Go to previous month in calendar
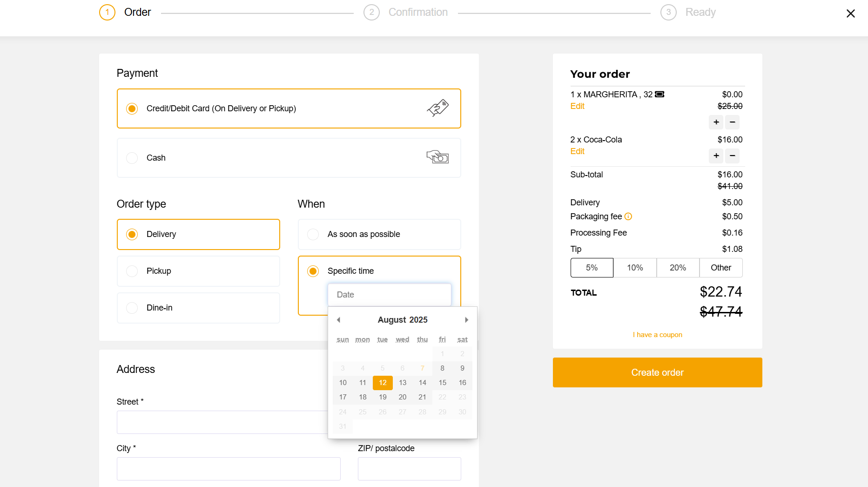Screen dimensions: 868x487 (338, 320)
